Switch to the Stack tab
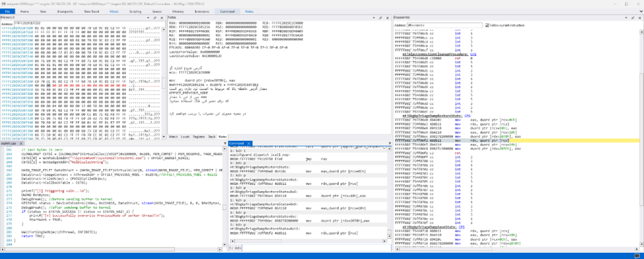 coord(212,136)
